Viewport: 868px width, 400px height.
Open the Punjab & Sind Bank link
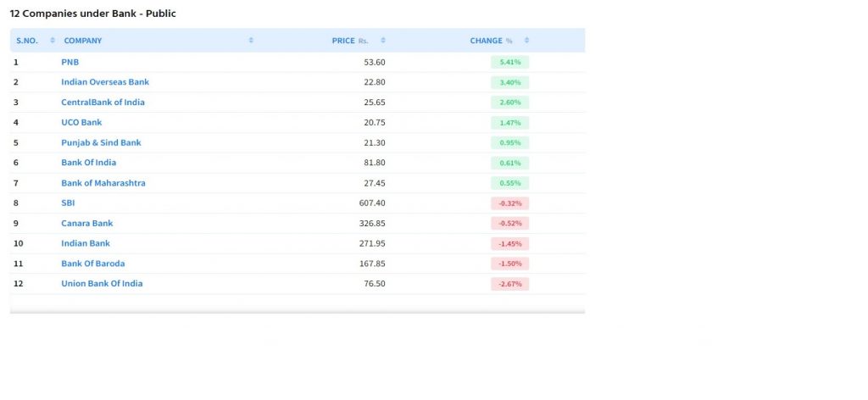tap(102, 142)
